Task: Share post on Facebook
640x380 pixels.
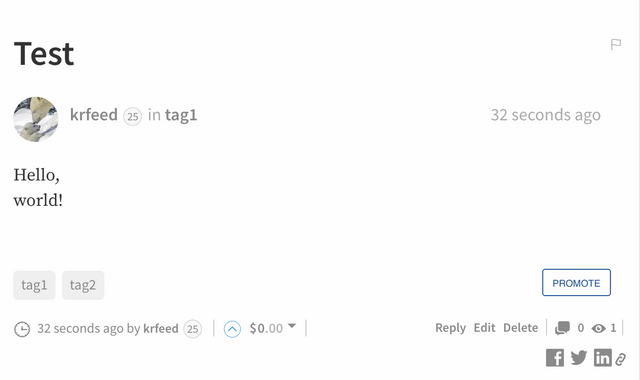Action: [555, 358]
